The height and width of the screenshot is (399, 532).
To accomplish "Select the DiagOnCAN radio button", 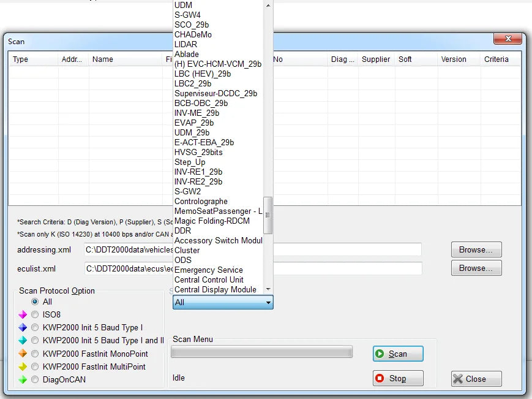I will point(35,379).
